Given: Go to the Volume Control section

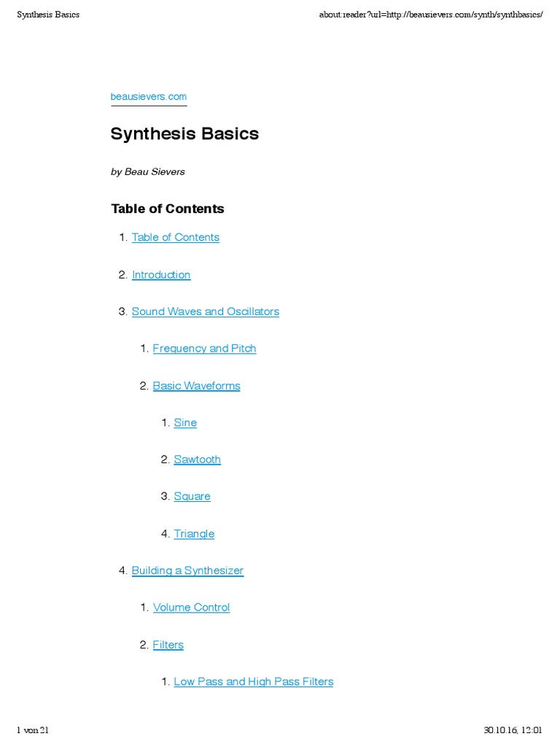Looking at the screenshot, I should pos(191,608).
